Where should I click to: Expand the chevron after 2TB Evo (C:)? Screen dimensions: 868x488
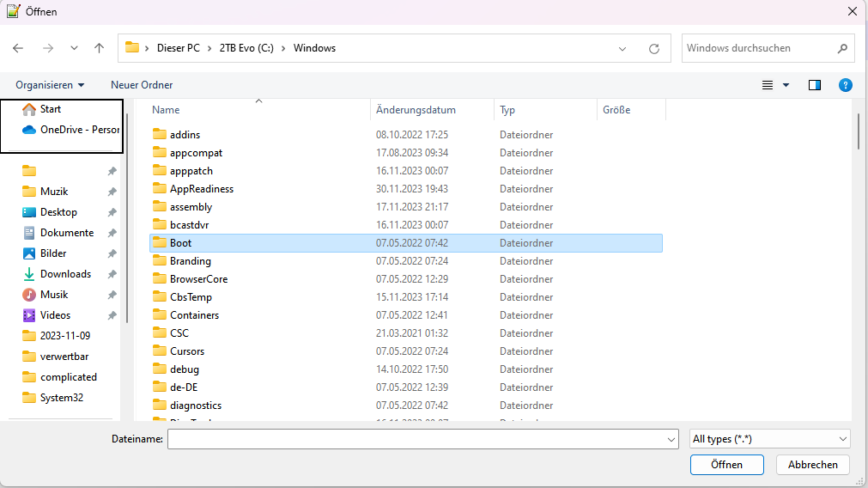[x=283, y=48]
